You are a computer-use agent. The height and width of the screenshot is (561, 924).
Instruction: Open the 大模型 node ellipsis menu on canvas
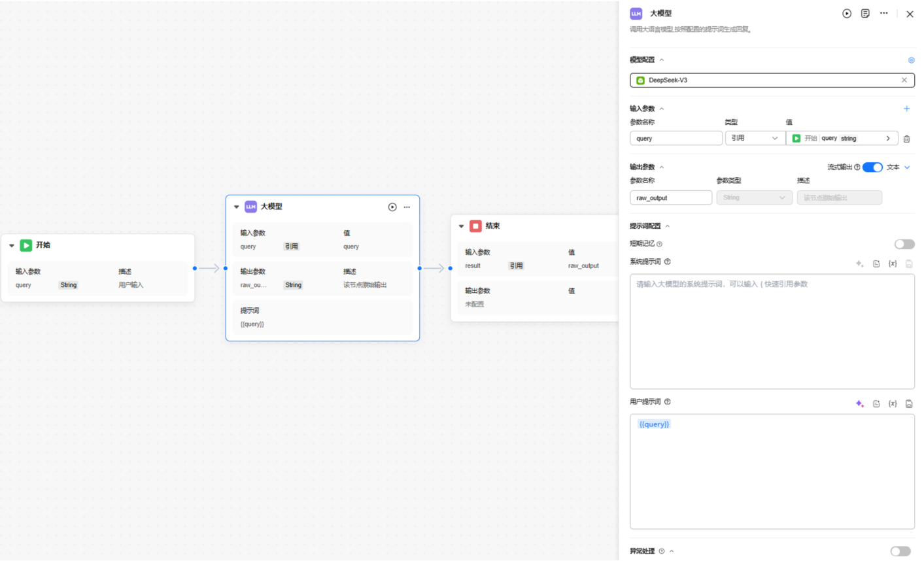click(x=407, y=207)
